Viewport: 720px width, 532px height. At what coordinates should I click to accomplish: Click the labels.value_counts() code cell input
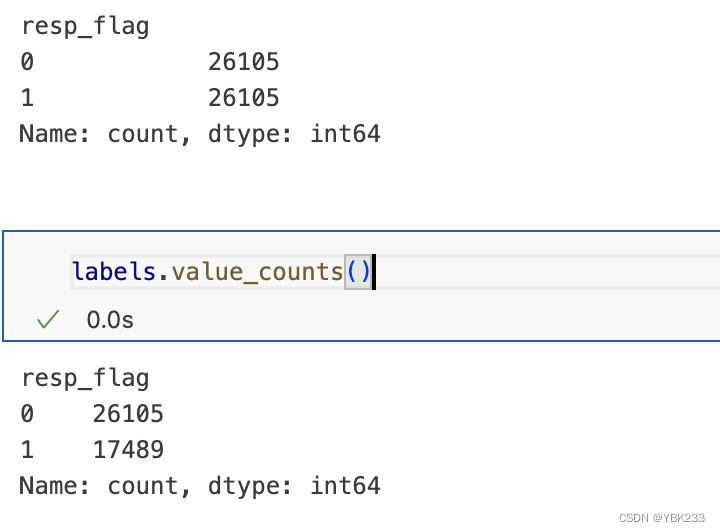pyautogui.click(x=395, y=272)
